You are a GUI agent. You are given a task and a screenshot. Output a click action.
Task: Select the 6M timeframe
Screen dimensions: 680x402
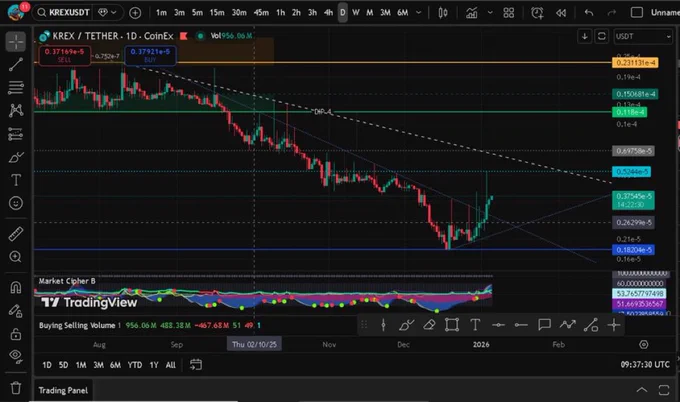[x=403, y=13]
